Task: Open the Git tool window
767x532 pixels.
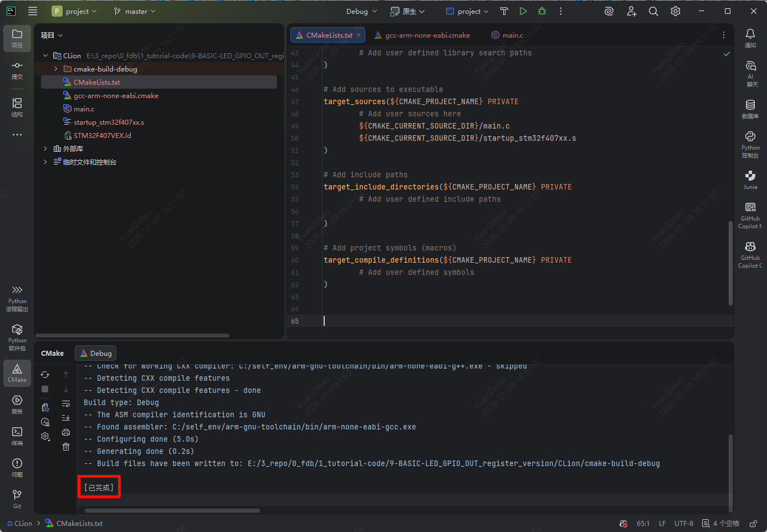Action: [17, 498]
